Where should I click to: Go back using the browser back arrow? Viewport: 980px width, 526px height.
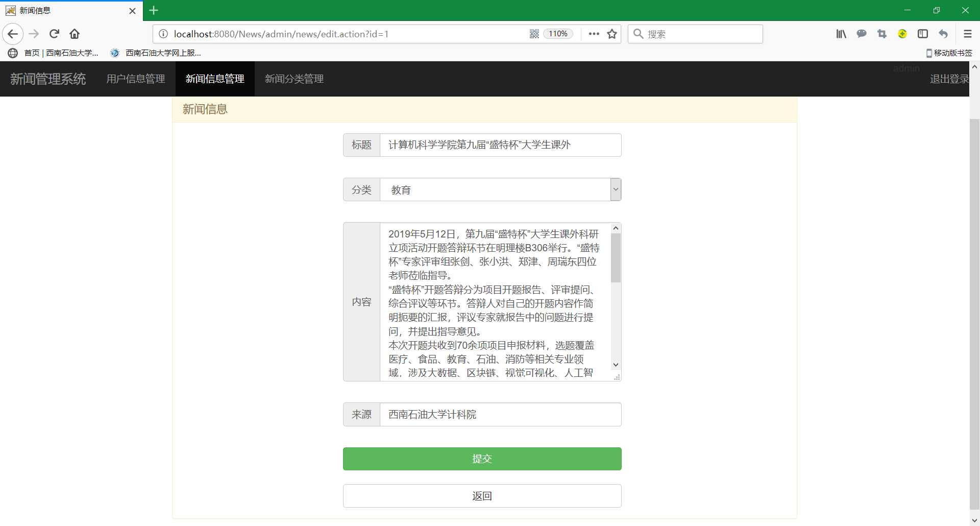(x=13, y=34)
